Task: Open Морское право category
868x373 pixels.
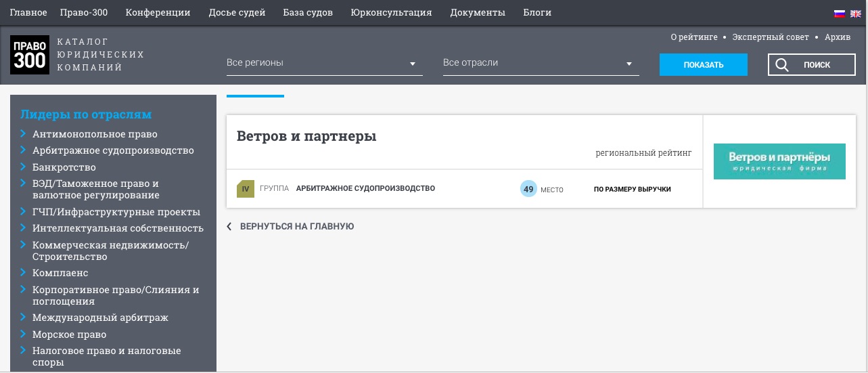Action: pos(70,334)
